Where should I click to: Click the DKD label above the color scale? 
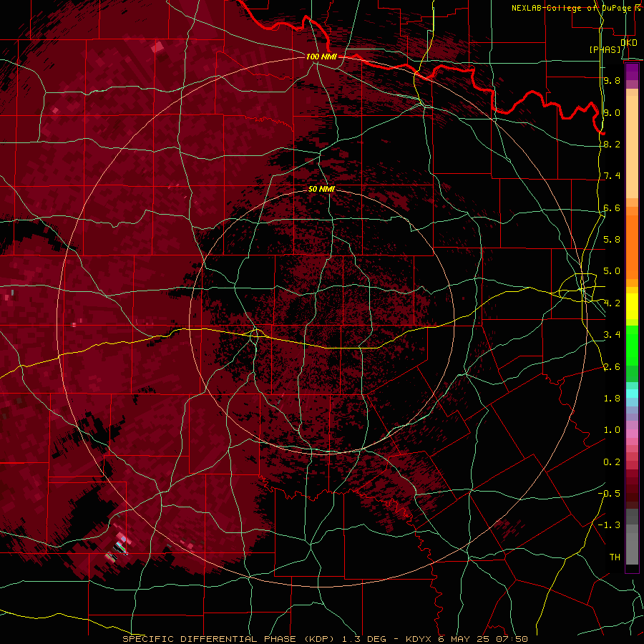point(628,42)
